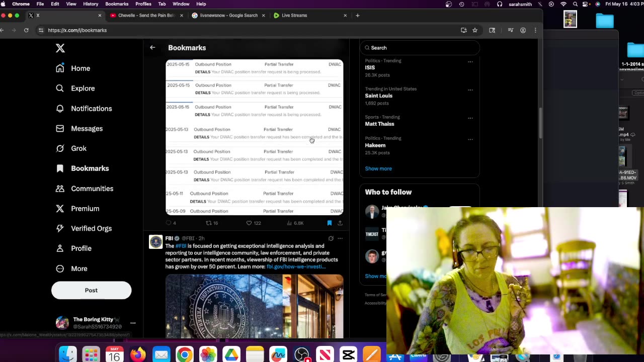Repost the DWAC transfer post with 16 reposts
Viewport: 644px width, 362px height.
[x=212, y=223]
